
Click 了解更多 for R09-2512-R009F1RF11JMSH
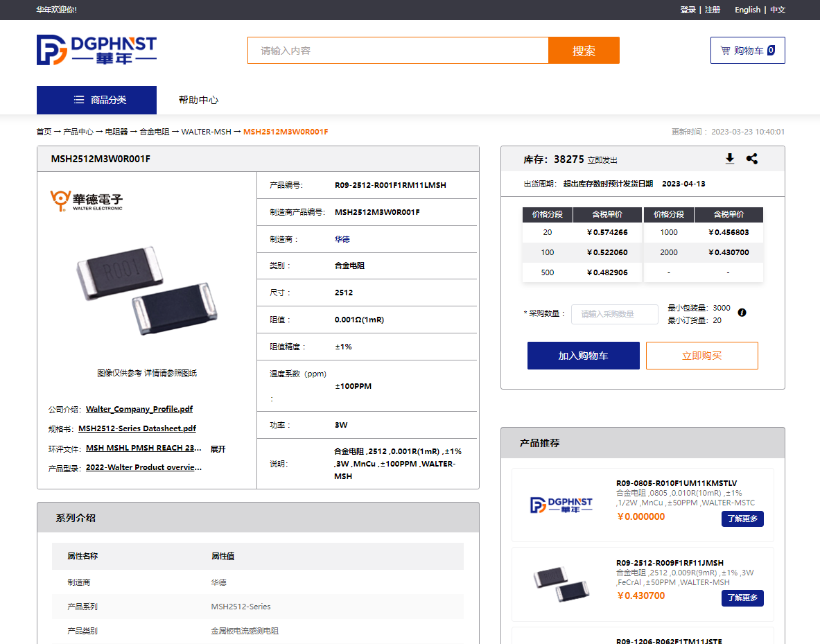pos(742,598)
